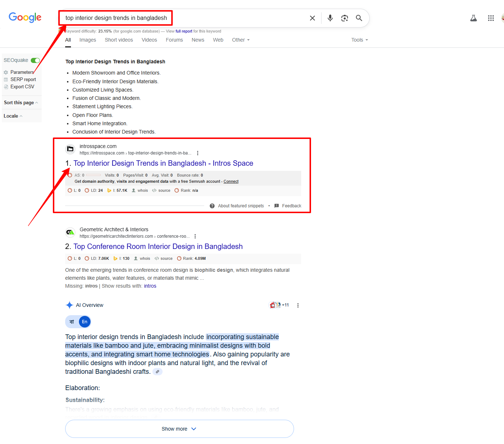
Task: Click Rank: n/a for introsspace
Action: click(x=186, y=191)
